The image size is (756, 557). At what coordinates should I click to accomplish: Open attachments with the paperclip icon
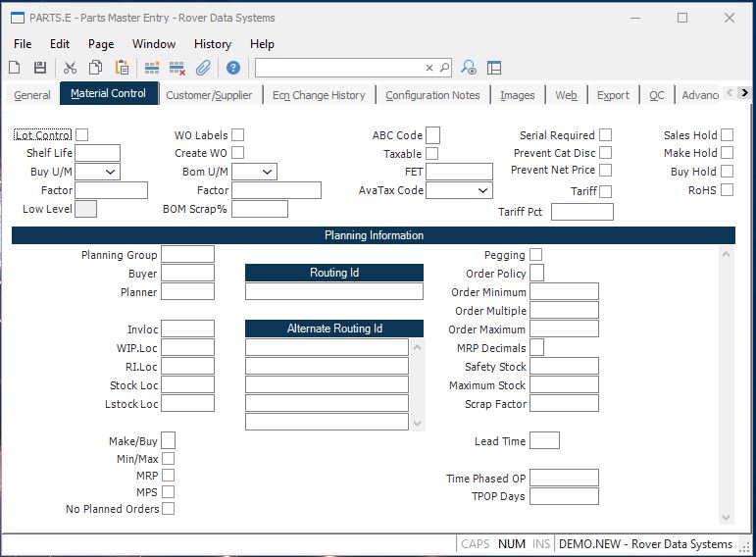(x=203, y=68)
